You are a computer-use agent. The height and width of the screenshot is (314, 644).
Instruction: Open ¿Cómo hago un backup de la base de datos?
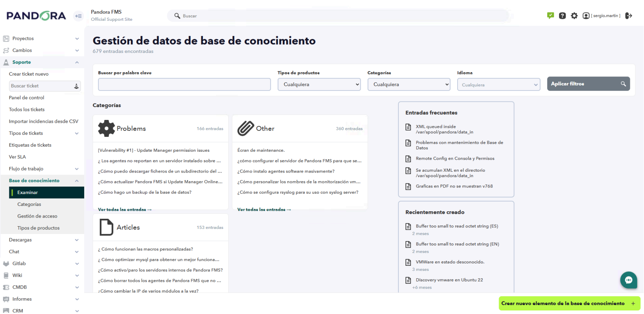click(x=145, y=192)
